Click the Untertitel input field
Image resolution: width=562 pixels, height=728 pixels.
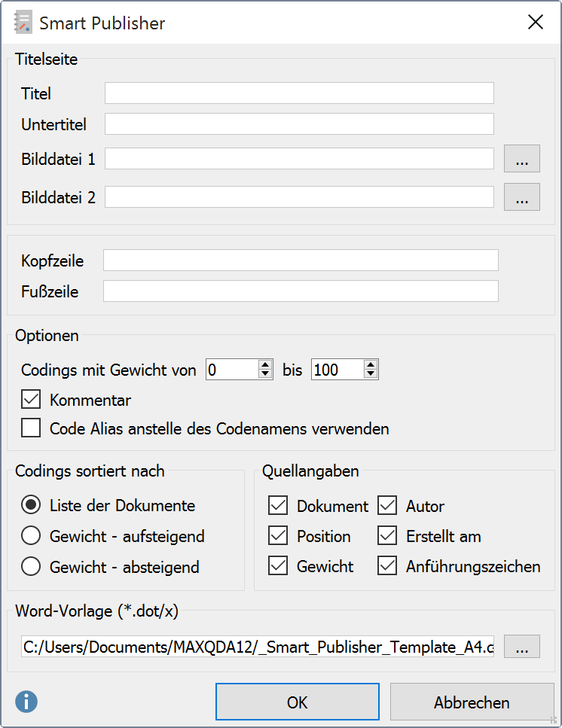(299, 124)
